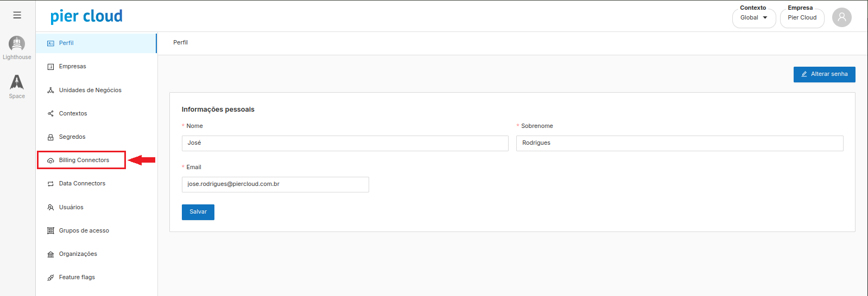Click the pier cloud logo

tap(86, 16)
